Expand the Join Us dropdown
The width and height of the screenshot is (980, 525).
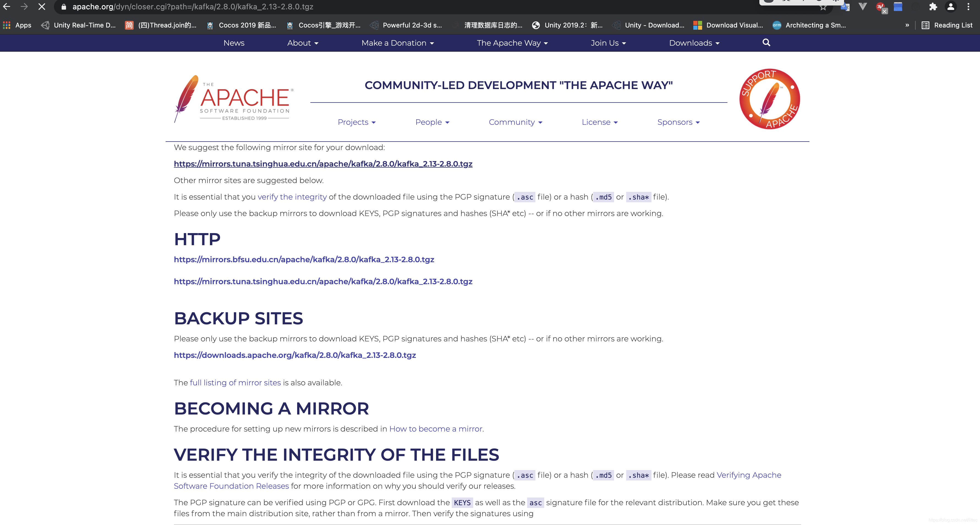coord(608,43)
